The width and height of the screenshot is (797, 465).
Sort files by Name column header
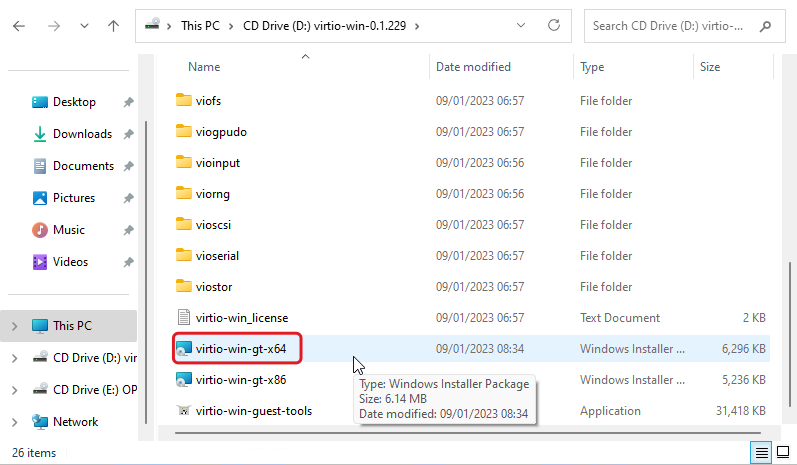pyautogui.click(x=204, y=67)
